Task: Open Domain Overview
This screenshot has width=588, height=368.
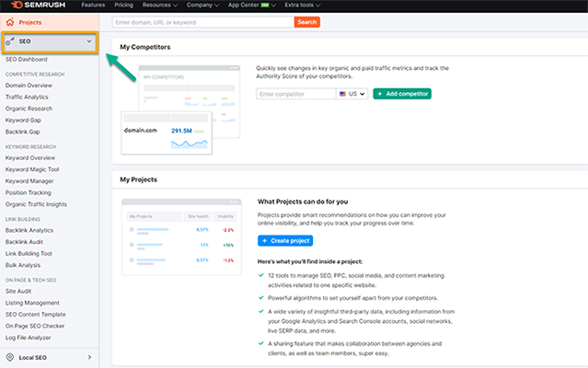Action: coord(29,85)
